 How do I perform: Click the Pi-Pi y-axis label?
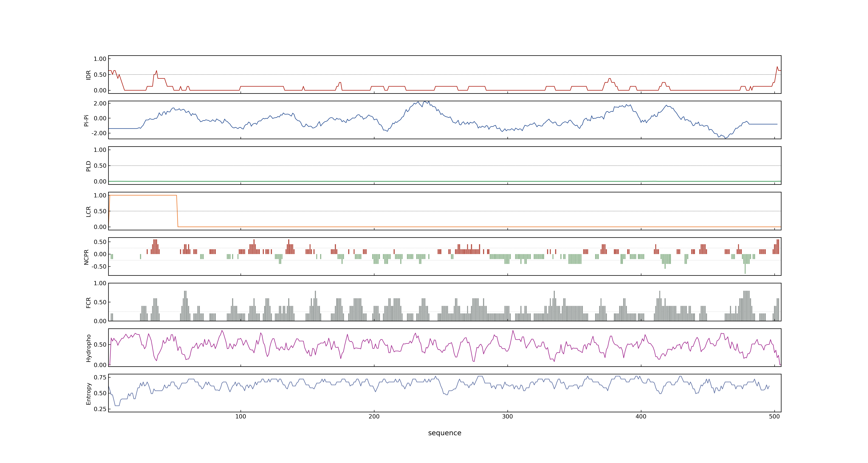[87, 120]
